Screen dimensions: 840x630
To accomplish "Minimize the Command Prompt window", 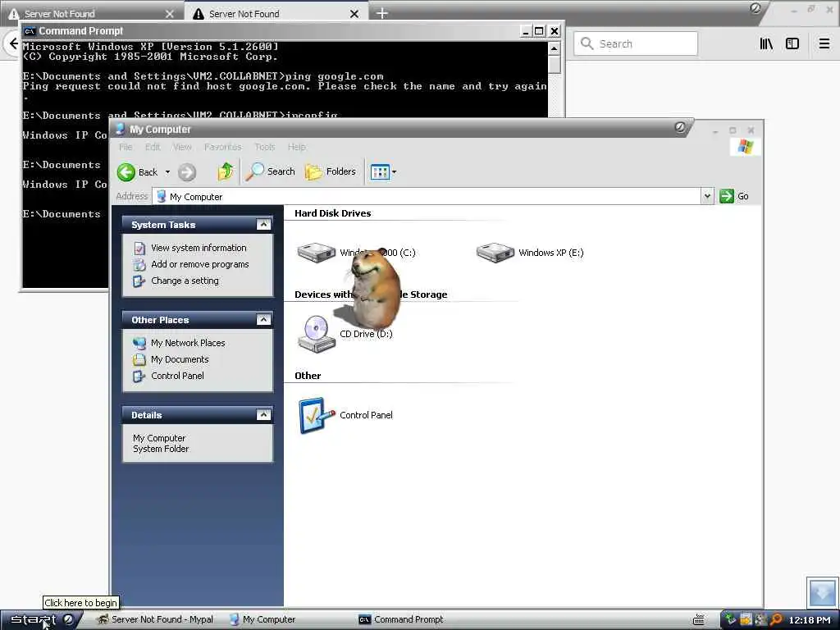I will (x=526, y=31).
